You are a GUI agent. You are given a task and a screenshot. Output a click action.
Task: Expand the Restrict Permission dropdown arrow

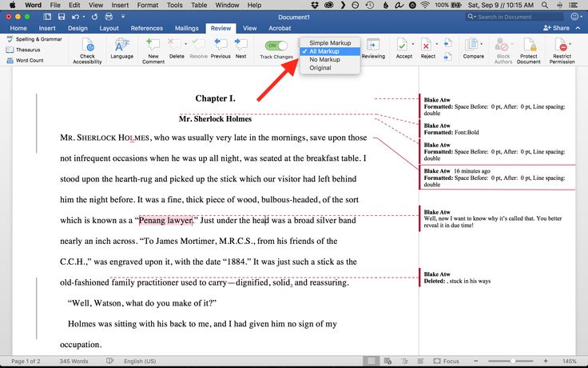point(570,44)
